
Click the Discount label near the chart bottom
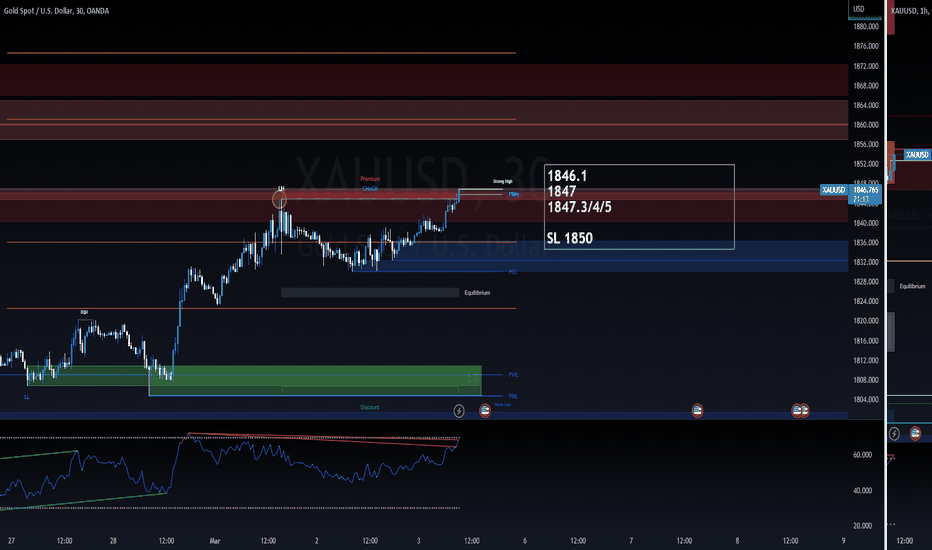(x=370, y=407)
